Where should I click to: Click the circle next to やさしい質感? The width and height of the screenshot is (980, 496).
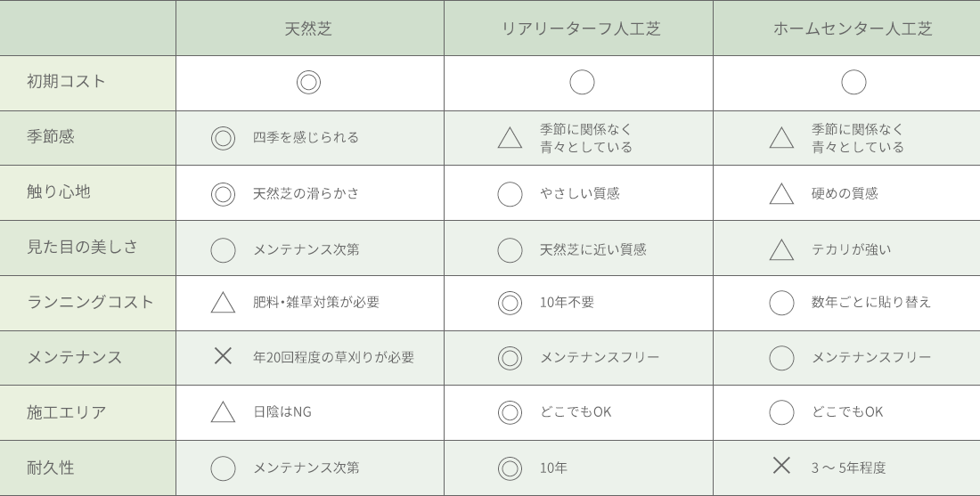510,194
